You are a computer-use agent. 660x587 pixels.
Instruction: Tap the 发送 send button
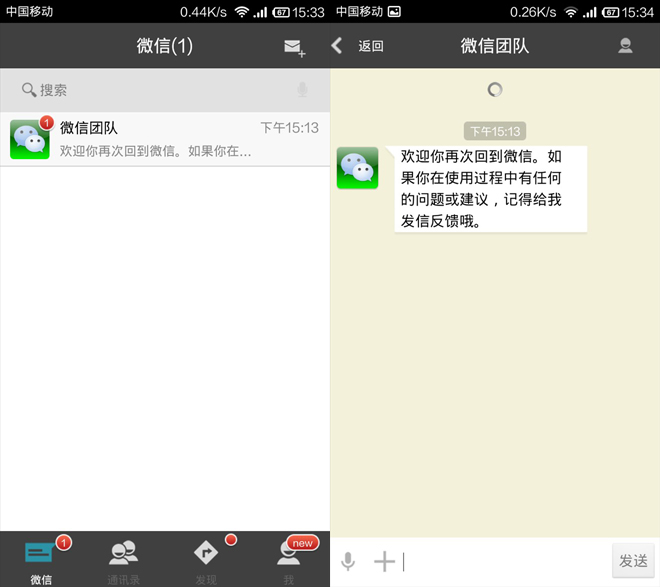point(633,560)
